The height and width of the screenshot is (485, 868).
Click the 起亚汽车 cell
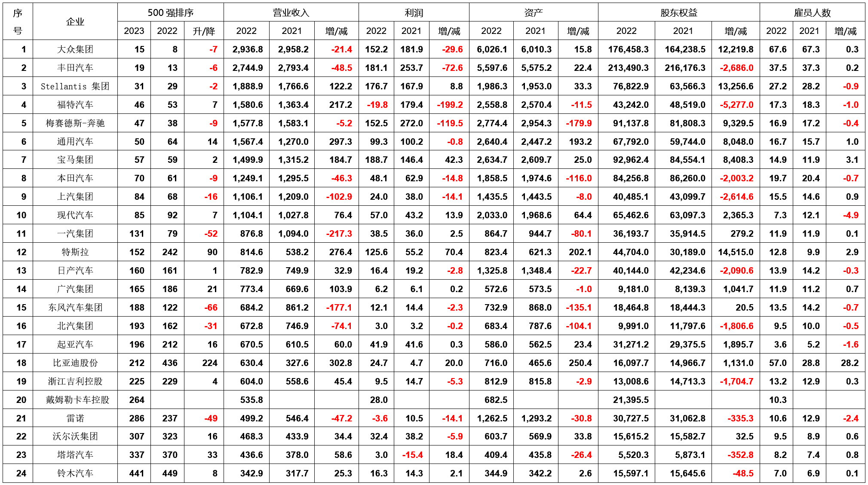coord(75,345)
